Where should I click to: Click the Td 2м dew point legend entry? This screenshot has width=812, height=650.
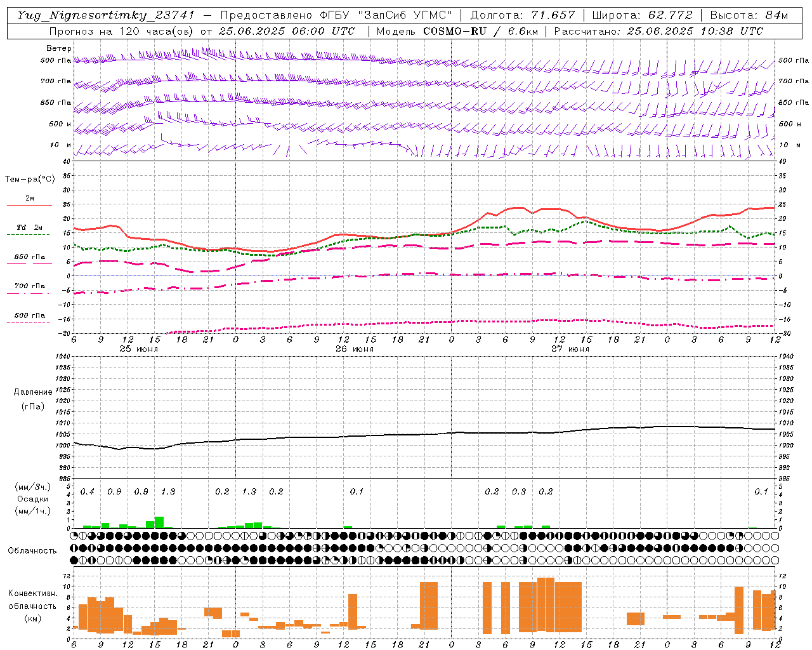point(29,227)
